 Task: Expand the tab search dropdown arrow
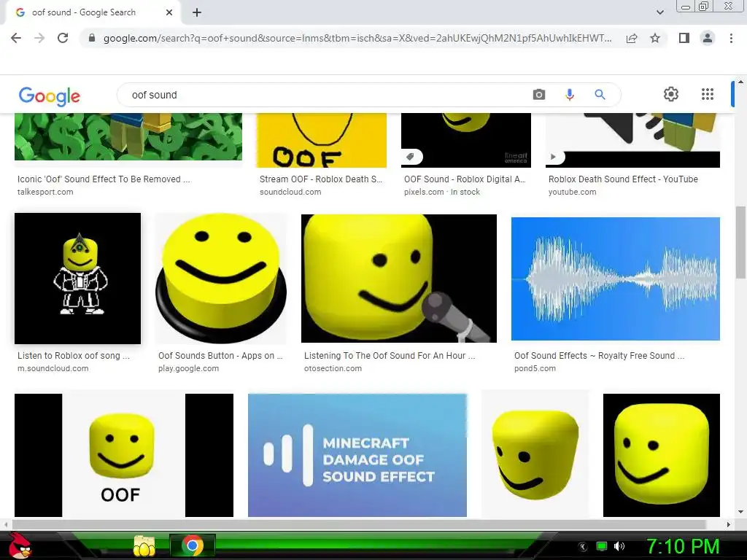[x=660, y=12]
